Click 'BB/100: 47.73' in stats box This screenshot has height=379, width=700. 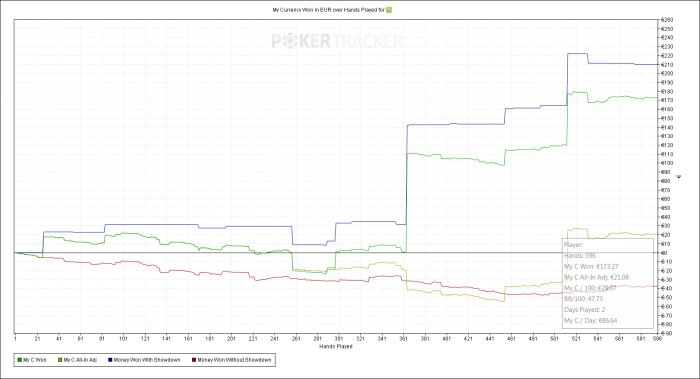[x=583, y=299]
